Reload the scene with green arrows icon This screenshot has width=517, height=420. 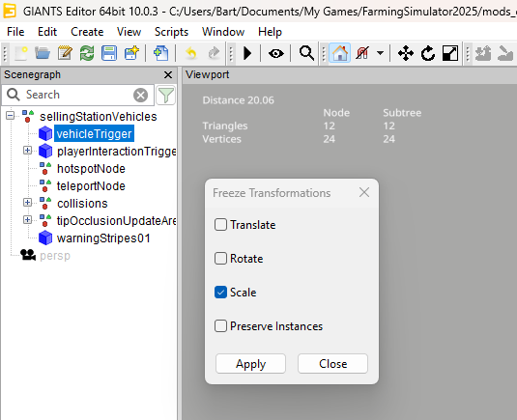(x=87, y=53)
